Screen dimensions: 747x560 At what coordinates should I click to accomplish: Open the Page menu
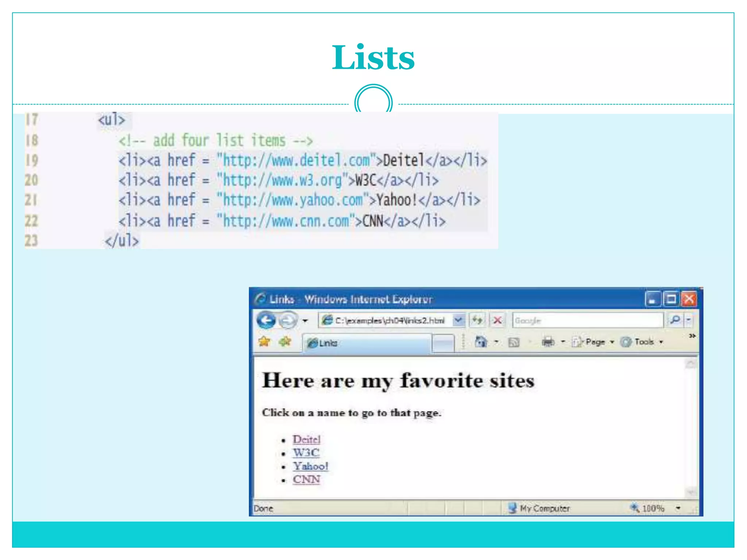tap(593, 342)
